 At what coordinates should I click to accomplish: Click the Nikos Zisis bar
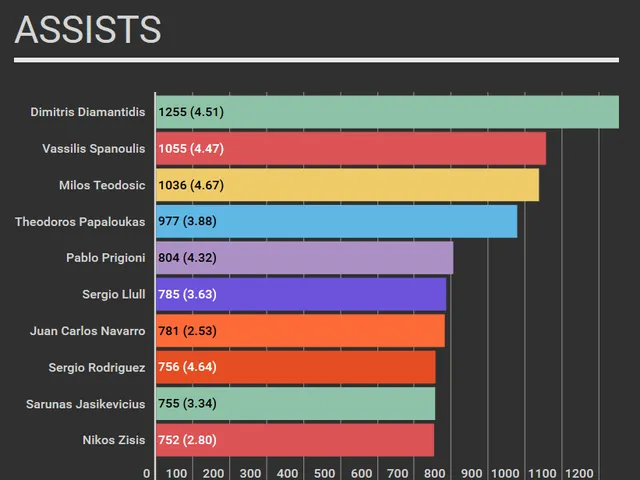pos(294,440)
